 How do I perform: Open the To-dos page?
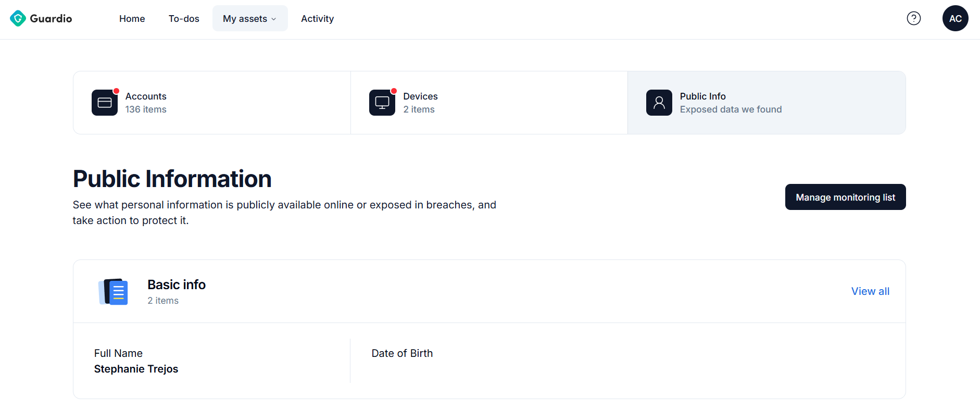click(184, 18)
